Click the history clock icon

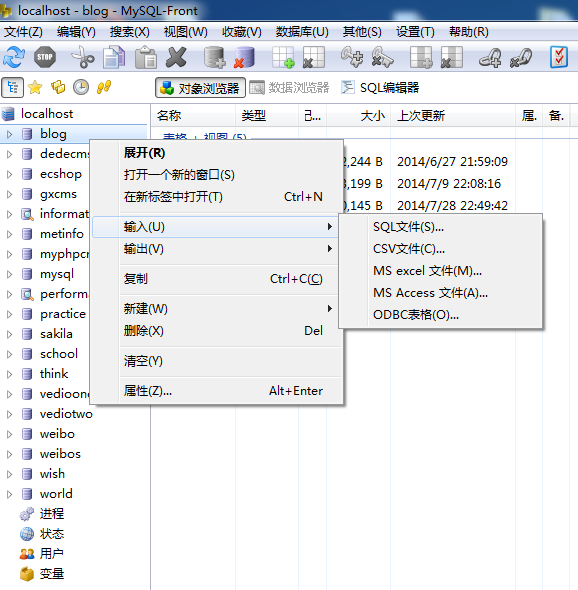click(81, 87)
